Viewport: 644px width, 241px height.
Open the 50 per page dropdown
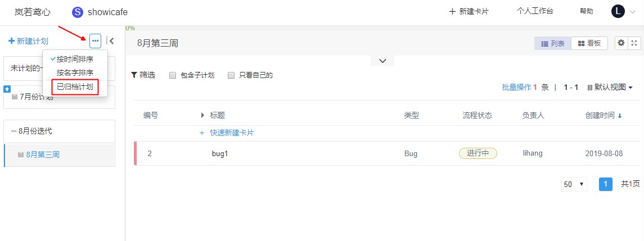574,184
